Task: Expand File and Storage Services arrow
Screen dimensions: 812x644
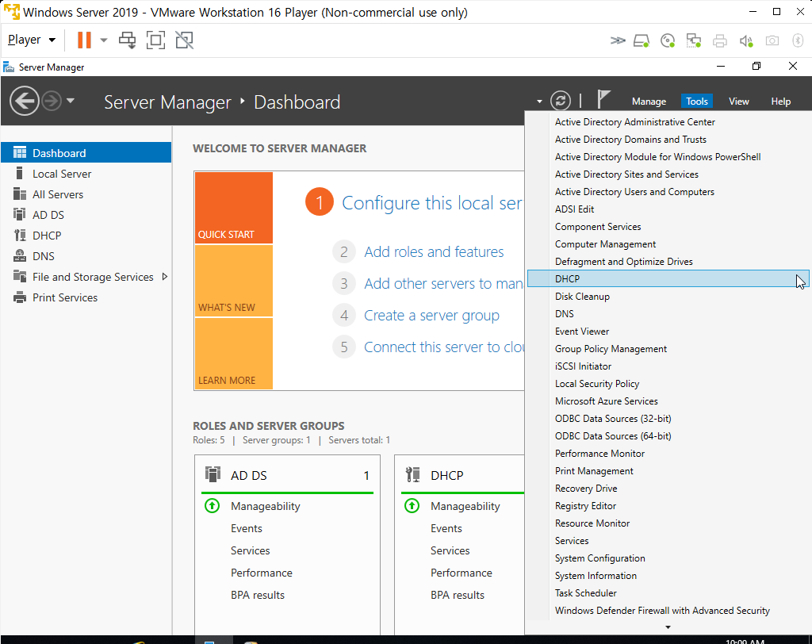Action: click(x=165, y=277)
